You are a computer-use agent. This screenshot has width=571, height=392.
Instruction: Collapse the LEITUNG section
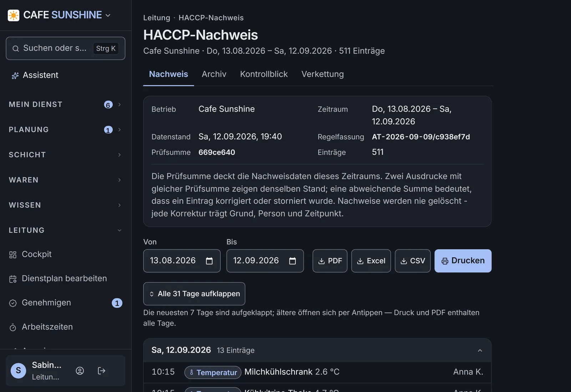coord(66,230)
